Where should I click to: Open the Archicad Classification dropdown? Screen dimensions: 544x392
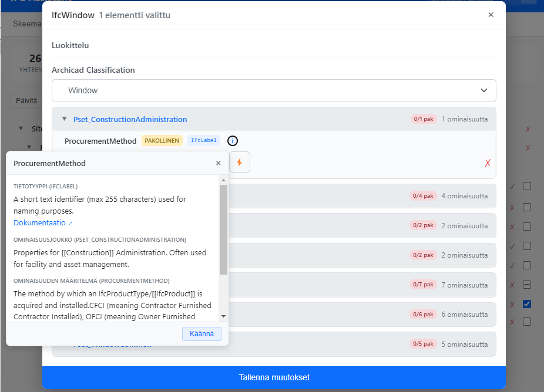coord(274,90)
